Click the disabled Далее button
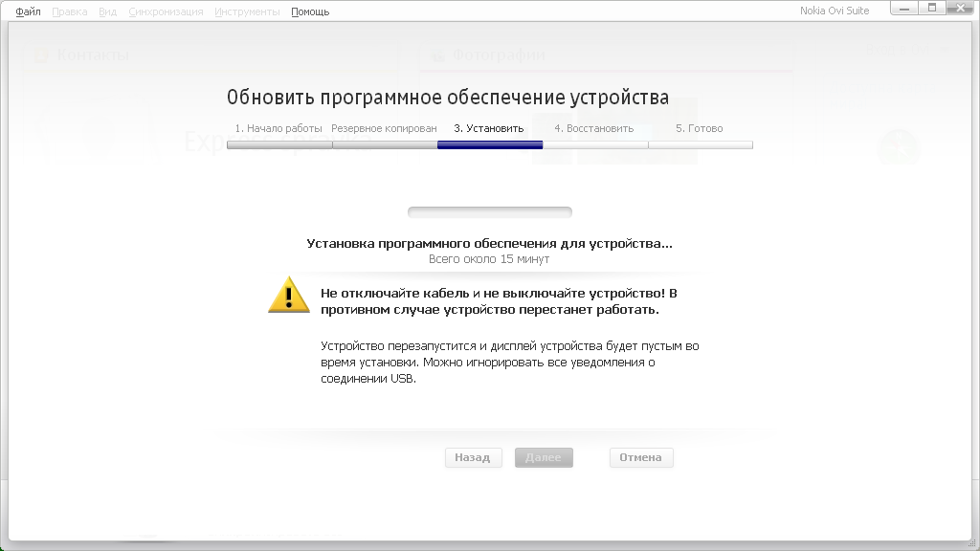Image resolution: width=980 pixels, height=551 pixels. pos(544,457)
